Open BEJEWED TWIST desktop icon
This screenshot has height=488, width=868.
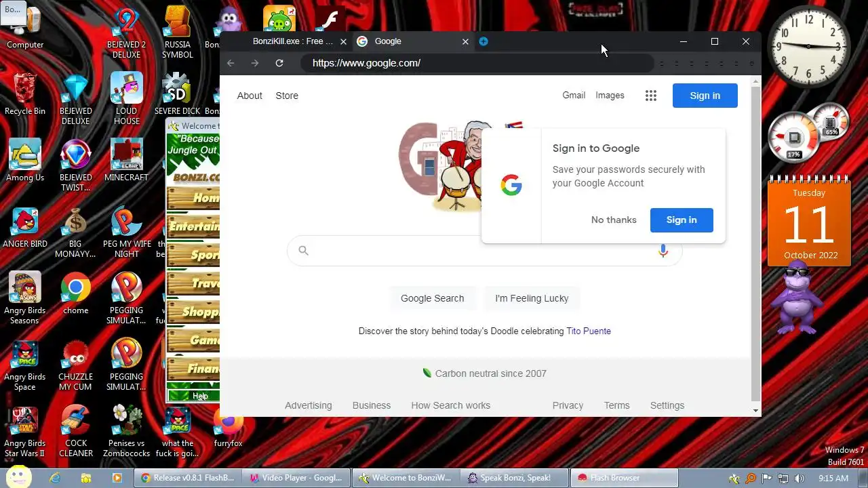point(76,165)
